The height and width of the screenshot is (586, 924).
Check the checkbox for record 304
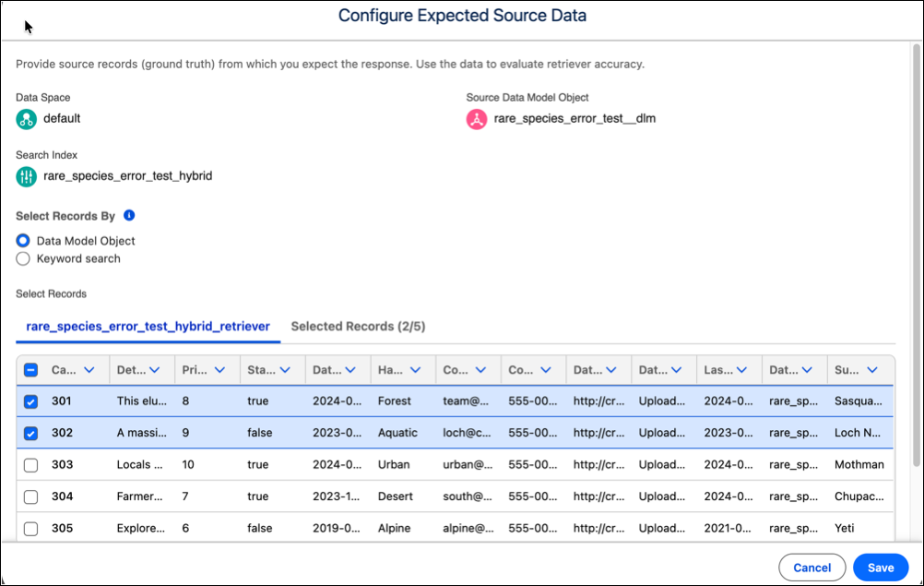(30, 497)
